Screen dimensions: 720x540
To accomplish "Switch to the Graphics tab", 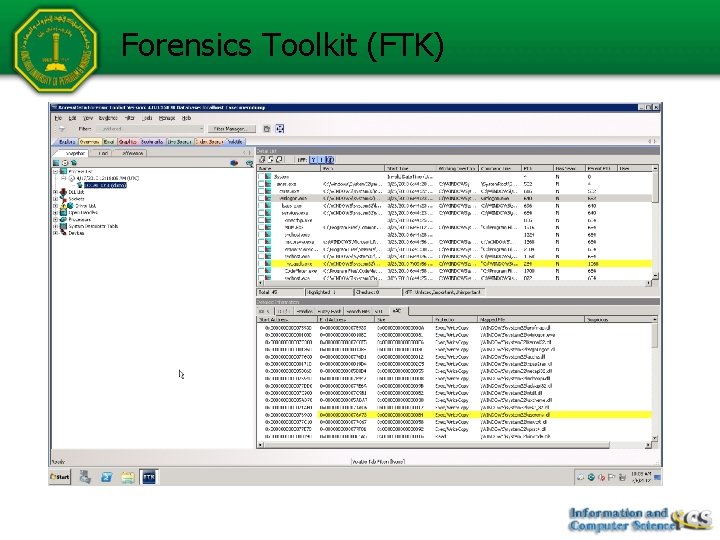I will [x=128, y=142].
